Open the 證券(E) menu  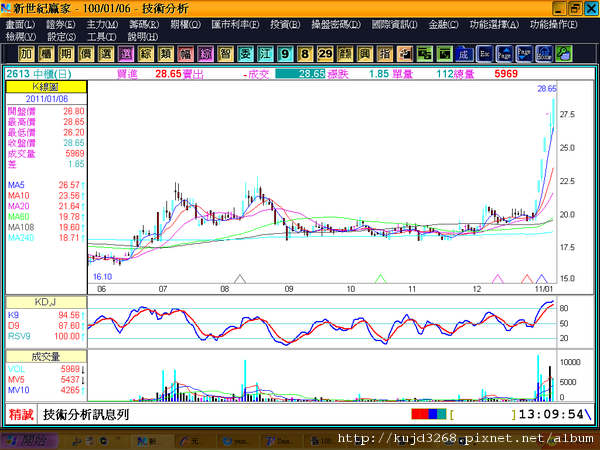[61, 24]
